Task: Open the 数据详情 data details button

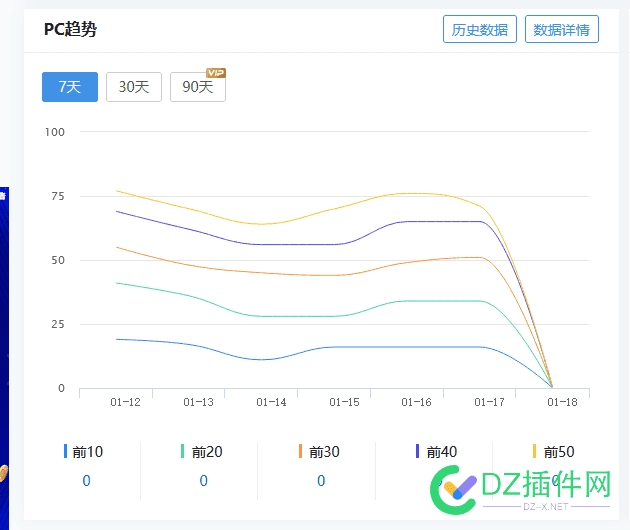Action: click(x=562, y=29)
